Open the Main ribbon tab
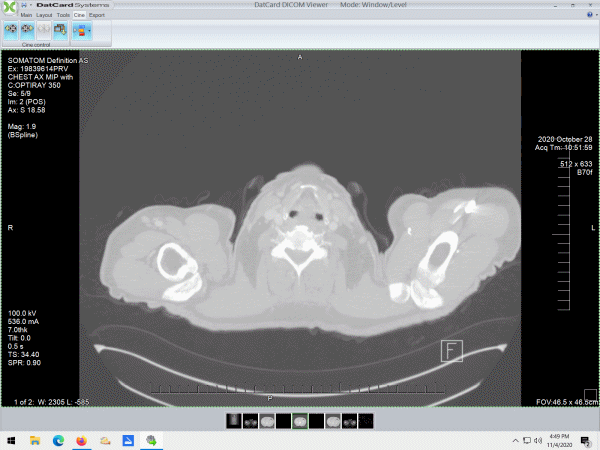The width and height of the screenshot is (600, 450). pos(27,16)
